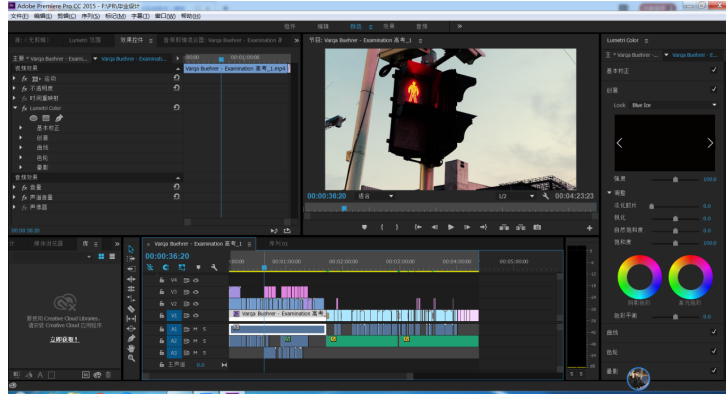Open timeline display settings wrench
Screen dimensions: 726x398
214,267
